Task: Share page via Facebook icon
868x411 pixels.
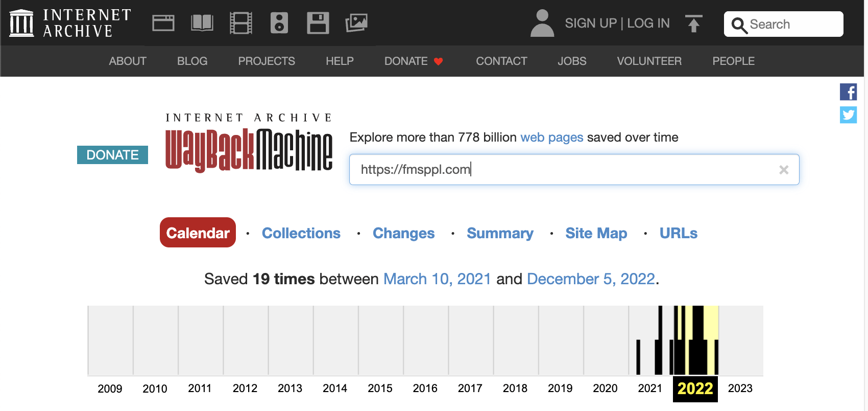Action: click(x=848, y=92)
